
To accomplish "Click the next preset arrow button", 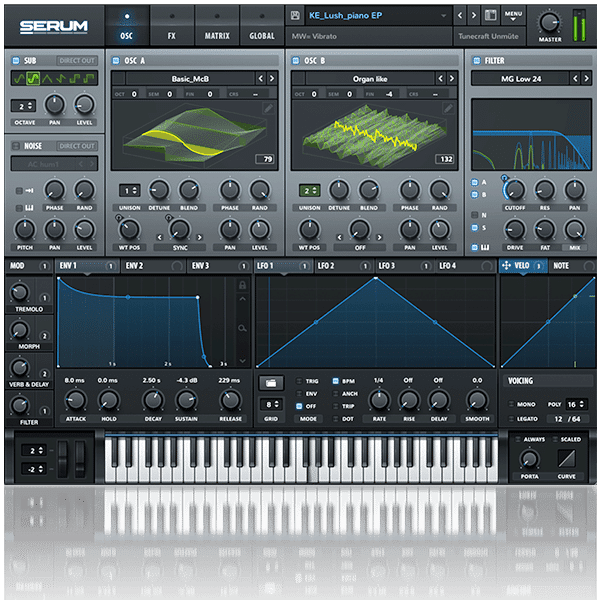I will (474, 15).
